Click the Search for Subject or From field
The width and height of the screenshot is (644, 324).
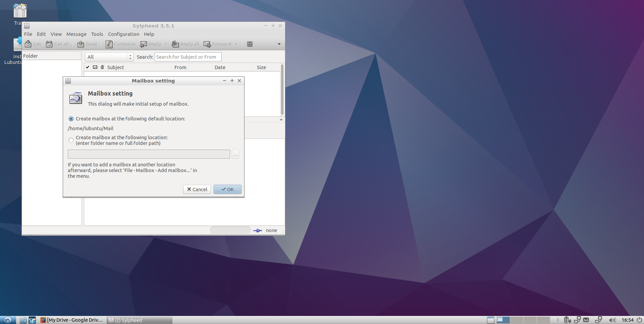coord(188,57)
